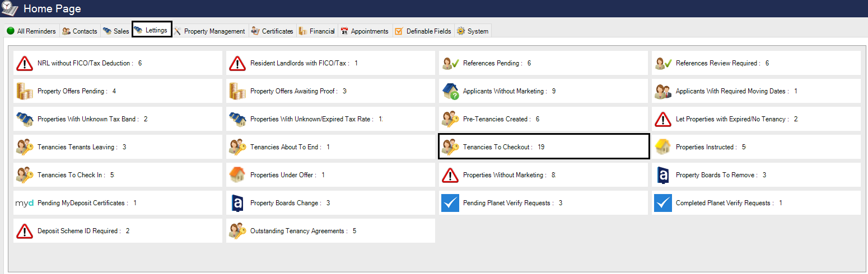Click the orange house icon for Properties Under Offer
The height and width of the screenshot is (274, 868).
(x=237, y=175)
